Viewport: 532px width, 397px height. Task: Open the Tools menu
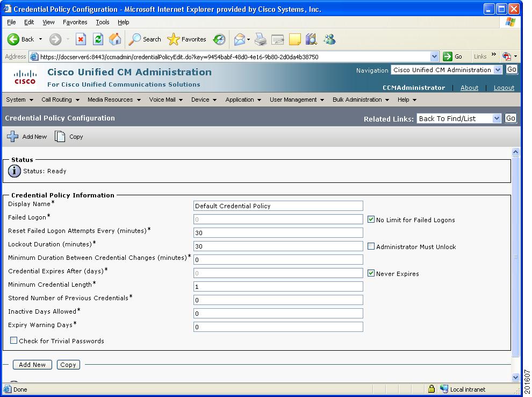pyautogui.click(x=103, y=22)
